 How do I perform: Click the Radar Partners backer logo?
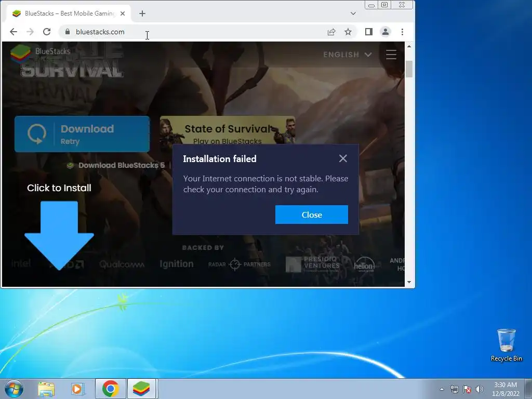click(x=240, y=264)
